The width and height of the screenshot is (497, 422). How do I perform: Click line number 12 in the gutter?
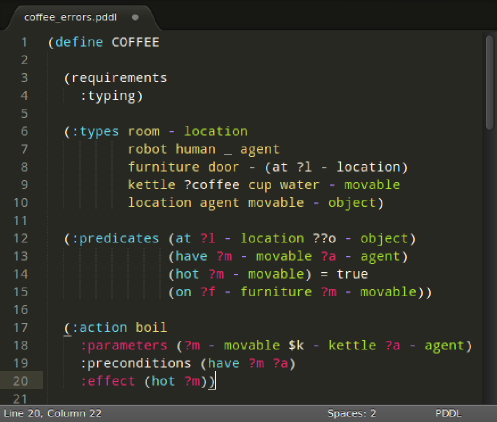(21, 238)
